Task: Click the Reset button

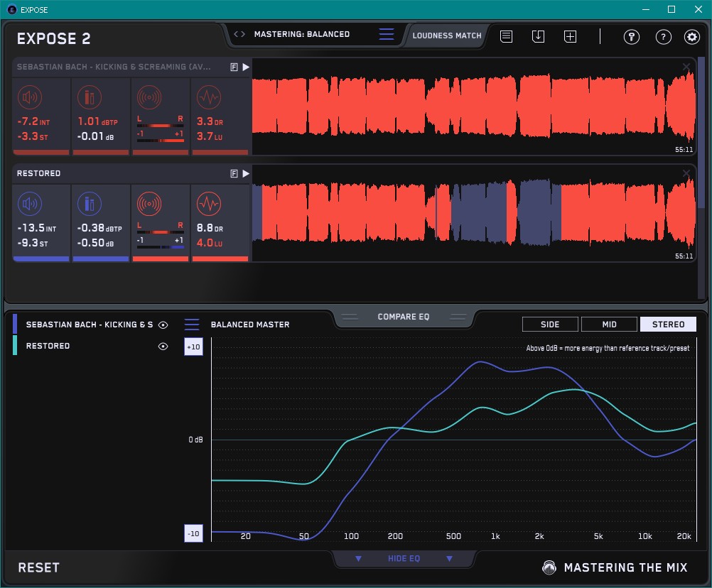Action: 39,567
